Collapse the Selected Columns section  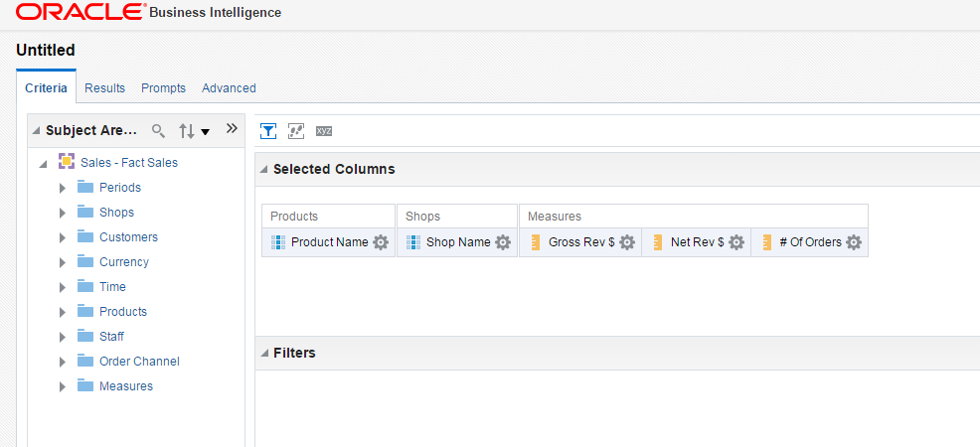[263, 169]
